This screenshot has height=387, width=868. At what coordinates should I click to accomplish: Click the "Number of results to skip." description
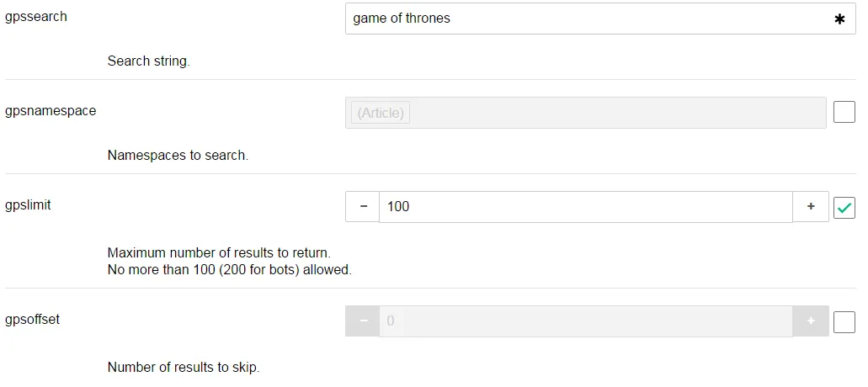click(x=184, y=367)
